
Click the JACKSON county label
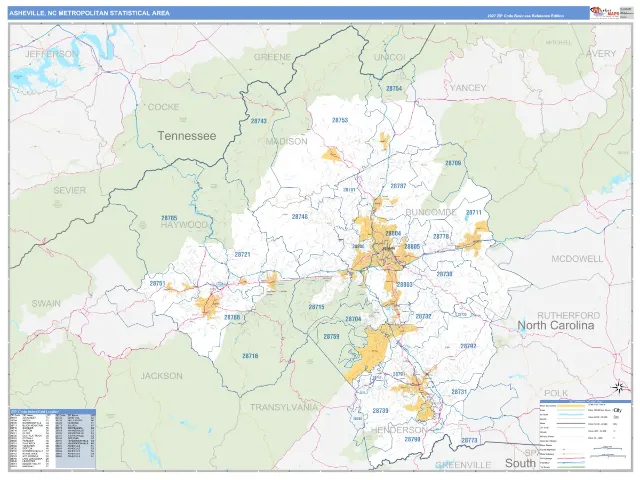click(x=162, y=376)
